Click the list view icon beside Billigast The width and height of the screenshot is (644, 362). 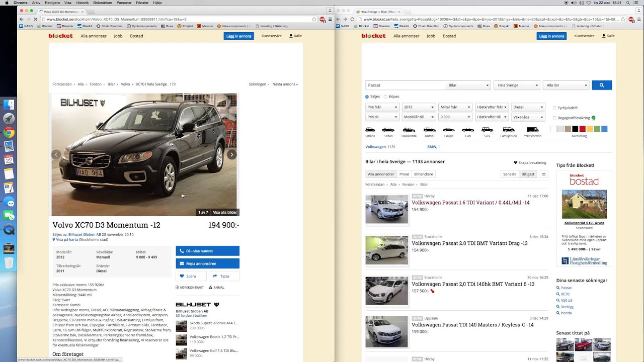544,174
